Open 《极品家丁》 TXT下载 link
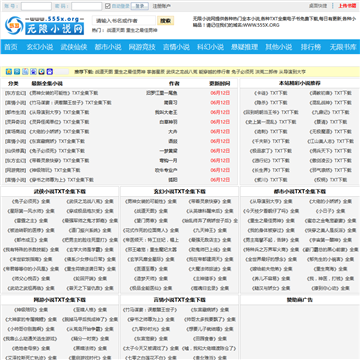The image size is (360, 360). tap(270, 151)
